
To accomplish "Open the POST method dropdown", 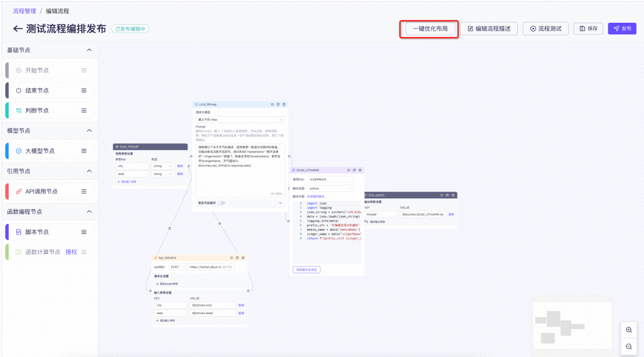I will (177, 267).
